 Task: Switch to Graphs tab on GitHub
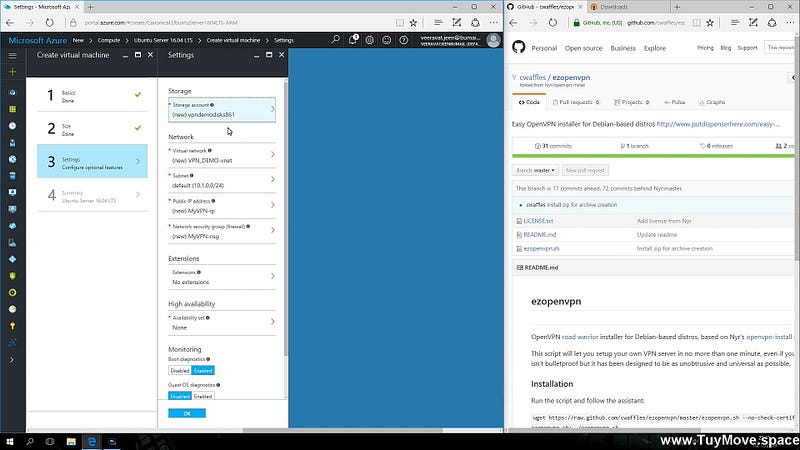(x=712, y=102)
